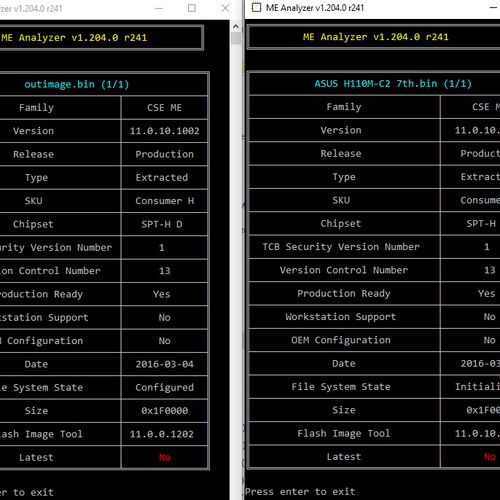Click the left window scrollbar thumb
Screen dimensions: 500x500
(236, 38)
